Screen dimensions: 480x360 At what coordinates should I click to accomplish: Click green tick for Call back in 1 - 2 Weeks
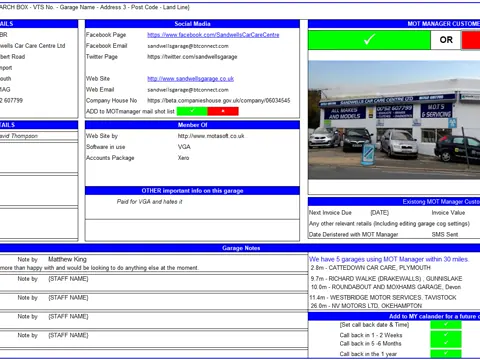(x=446, y=335)
